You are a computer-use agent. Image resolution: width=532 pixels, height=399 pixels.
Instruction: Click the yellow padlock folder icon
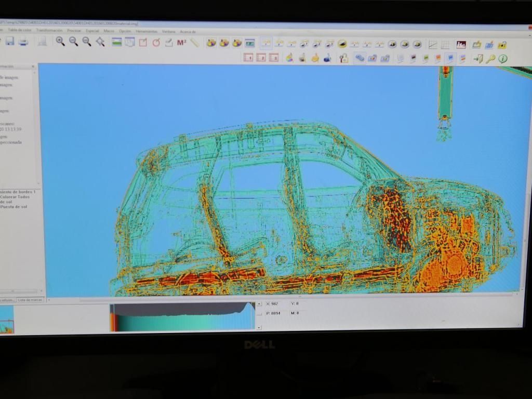502,45
